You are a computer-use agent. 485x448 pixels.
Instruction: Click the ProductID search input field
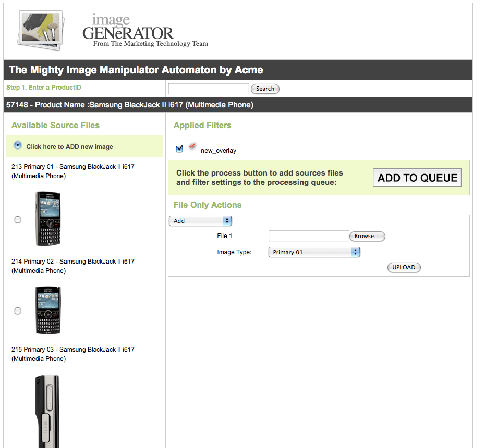pyautogui.click(x=209, y=89)
